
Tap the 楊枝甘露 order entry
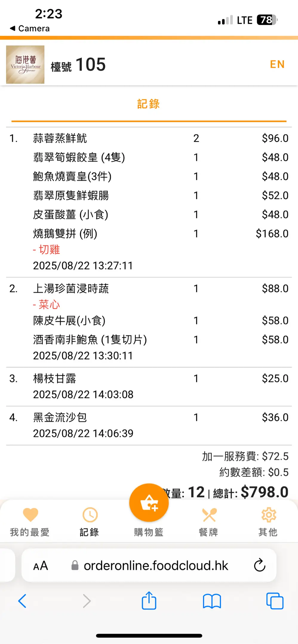55,379
